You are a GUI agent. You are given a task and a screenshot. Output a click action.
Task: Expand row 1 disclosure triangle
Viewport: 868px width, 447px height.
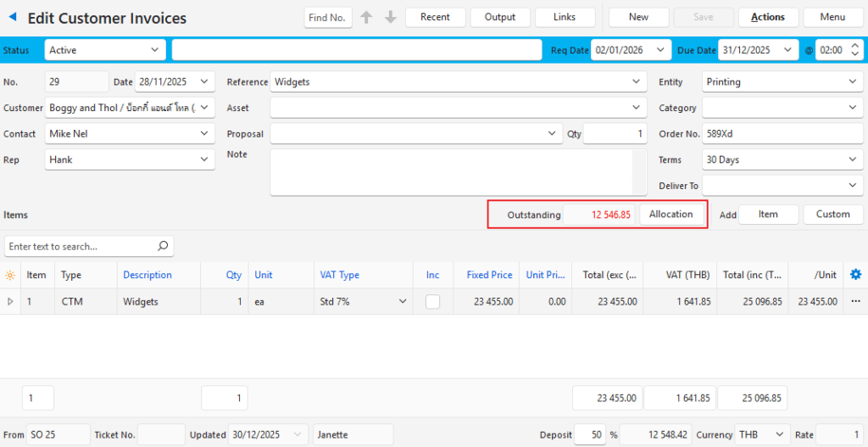pos(10,301)
